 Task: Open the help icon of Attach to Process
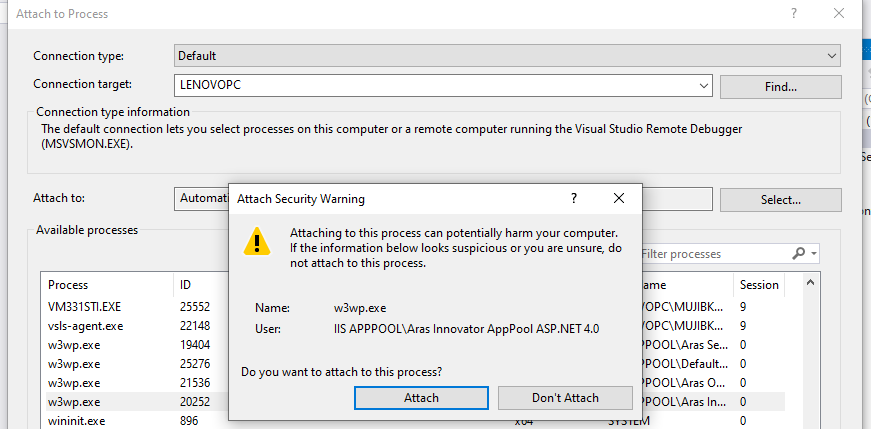[795, 14]
